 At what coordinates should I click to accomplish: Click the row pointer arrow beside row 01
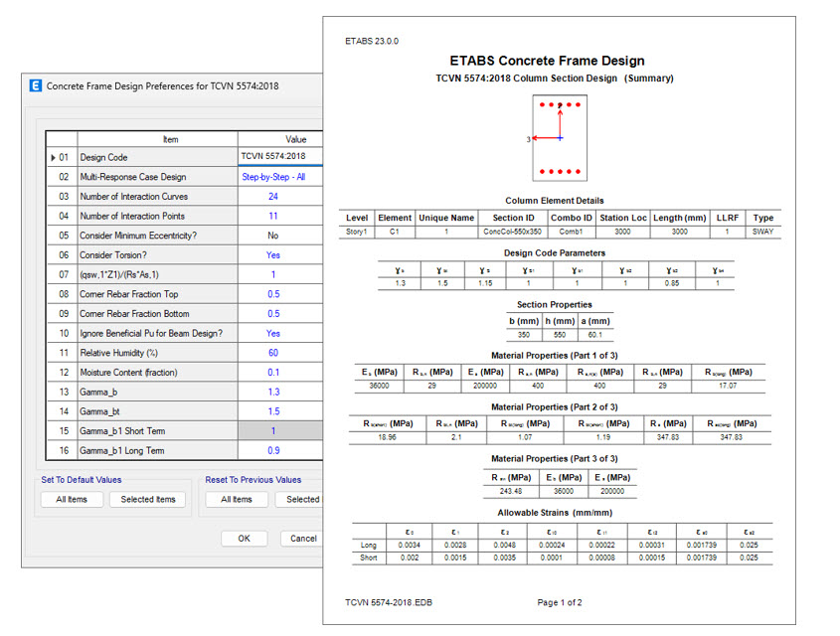(53, 157)
